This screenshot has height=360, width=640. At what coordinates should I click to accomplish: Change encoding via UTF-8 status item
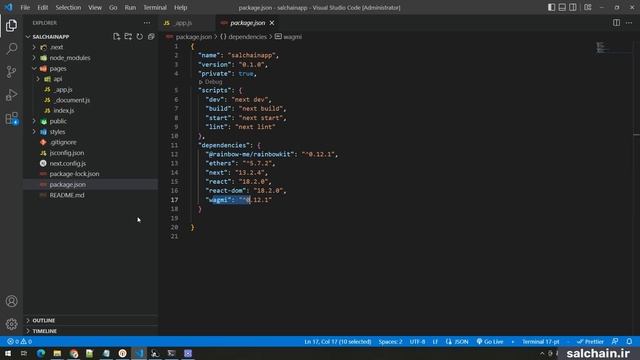click(417, 342)
